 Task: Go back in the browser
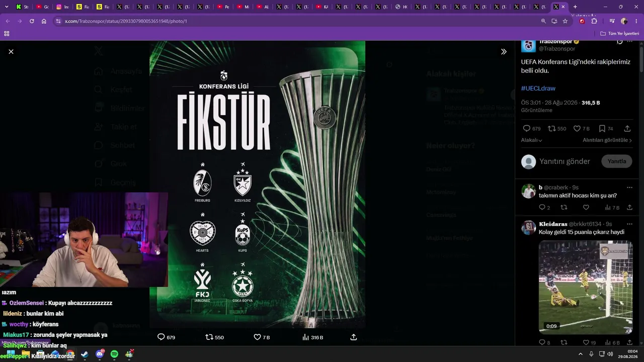pyautogui.click(x=8, y=21)
